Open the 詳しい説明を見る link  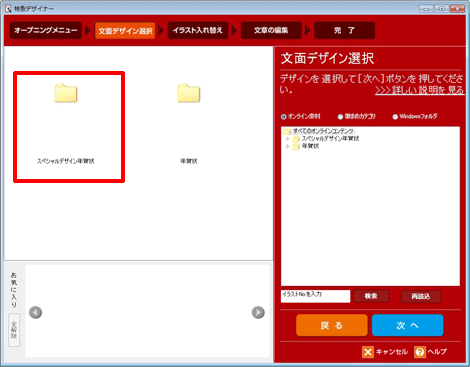tap(419, 90)
